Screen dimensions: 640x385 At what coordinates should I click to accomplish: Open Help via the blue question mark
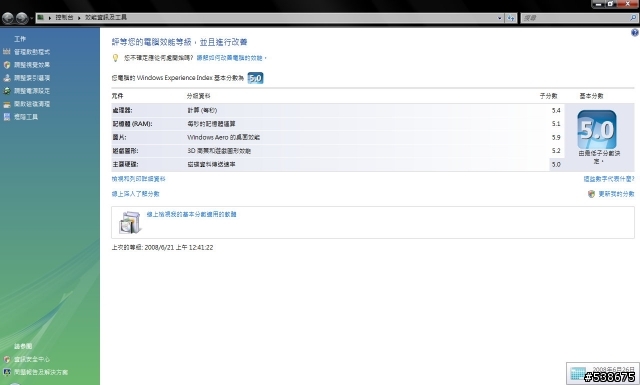pos(635,33)
